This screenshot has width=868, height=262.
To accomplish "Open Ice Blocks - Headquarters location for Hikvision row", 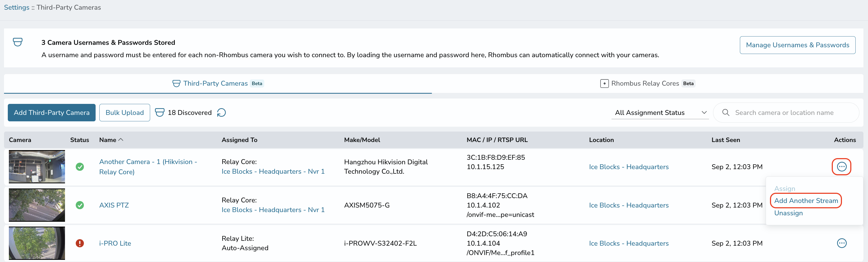I will pyautogui.click(x=628, y=167).
